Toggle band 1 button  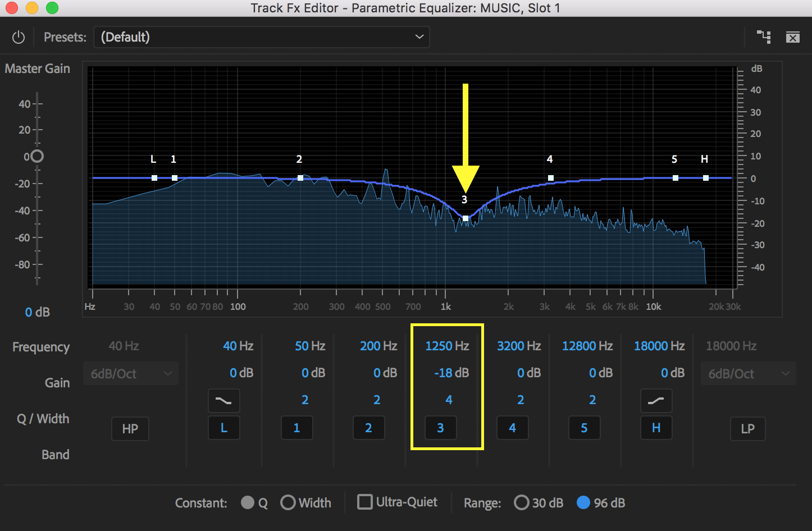[296, 428]
